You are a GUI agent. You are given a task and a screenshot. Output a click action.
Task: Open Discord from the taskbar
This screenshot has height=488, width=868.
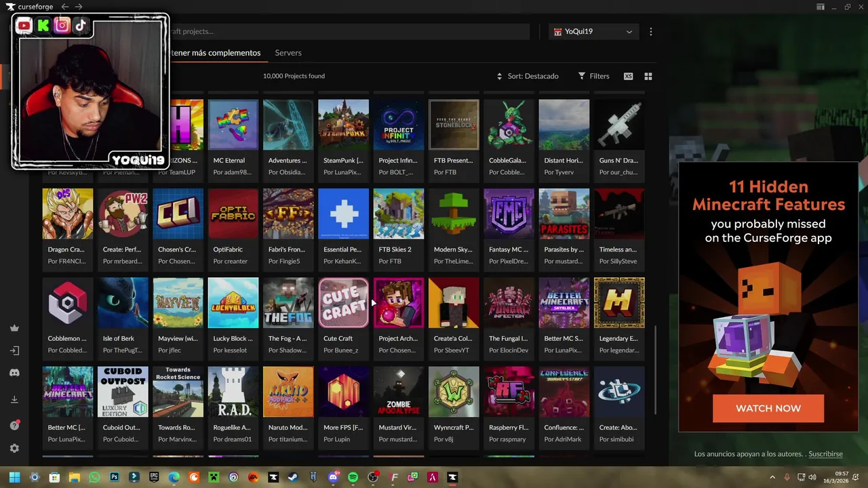pos(333,477)
